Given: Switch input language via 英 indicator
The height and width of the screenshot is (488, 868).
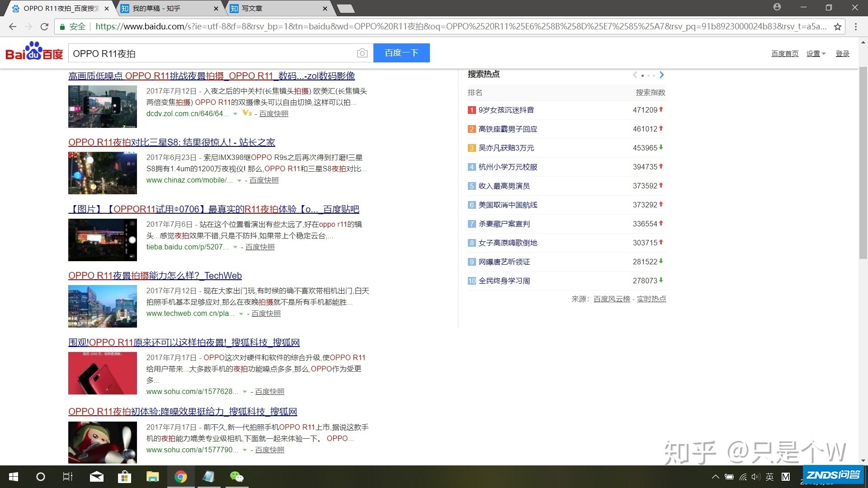Looking at the screenshot, I should click(x=770, y=477).
